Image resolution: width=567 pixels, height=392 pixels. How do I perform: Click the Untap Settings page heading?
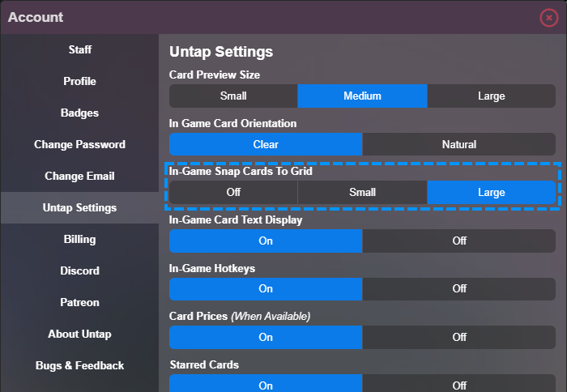pos(221,52)
